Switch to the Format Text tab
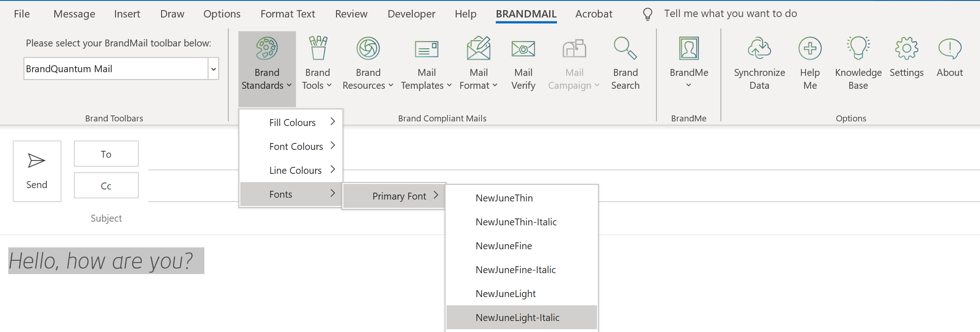This screenshot has width=980, height=332. pyautogui.click(x=288, y=14)
